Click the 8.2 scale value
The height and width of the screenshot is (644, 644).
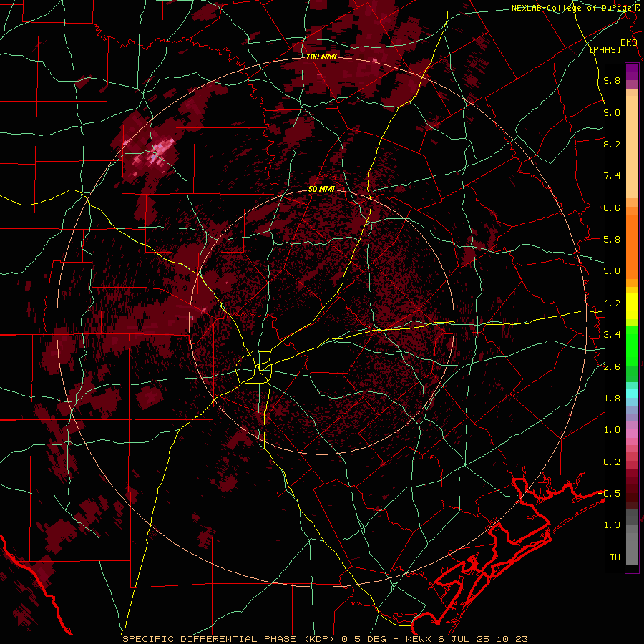[612, 144]
